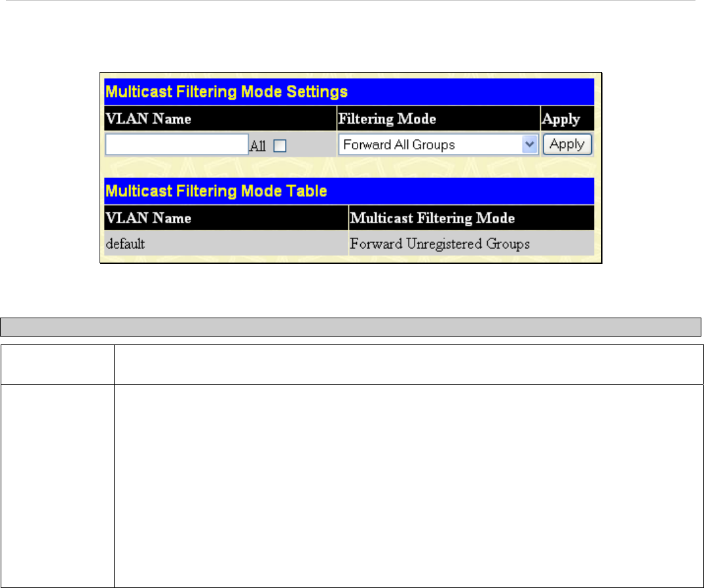704x588 pixels.
Task: Select the 'Forward Unregistered Groups' table cell
Action: (472, 244)
